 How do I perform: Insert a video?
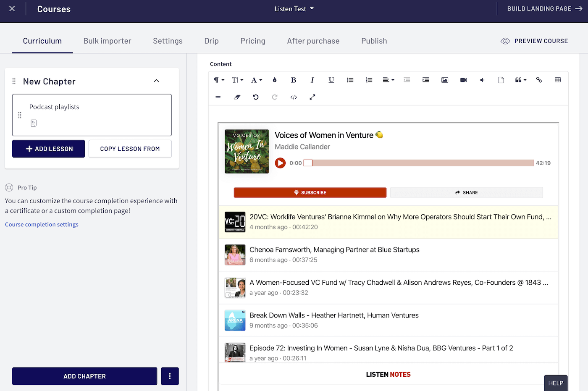pos(464,80)
